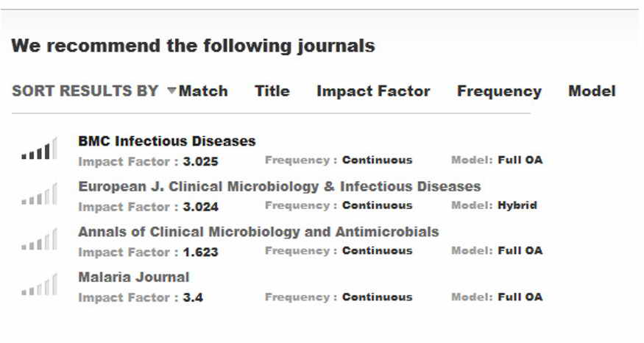Click match bars icon beside Annals of Clinical Microbiology
The width and height of the screenshot is (644, 343).
coord(39,239)
